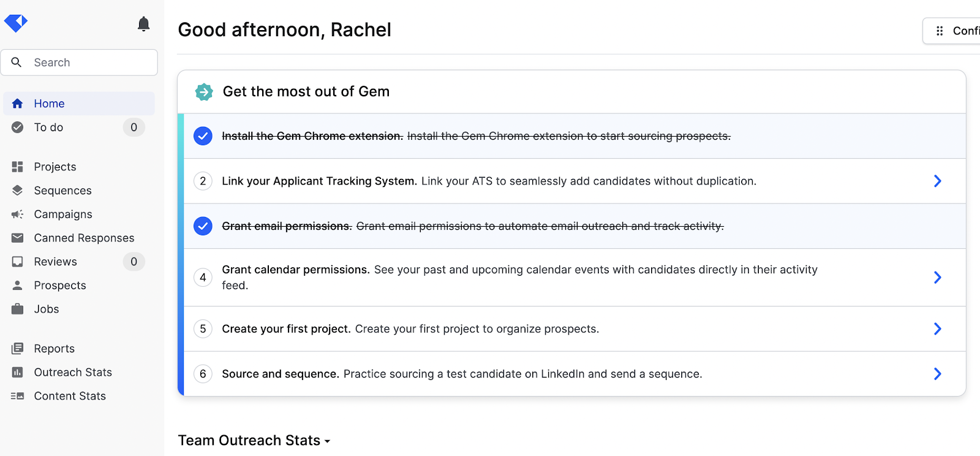The width and height of the screenshot is (980, 456).
Task: Open notifications bell icon
Action: coord(143,24)
